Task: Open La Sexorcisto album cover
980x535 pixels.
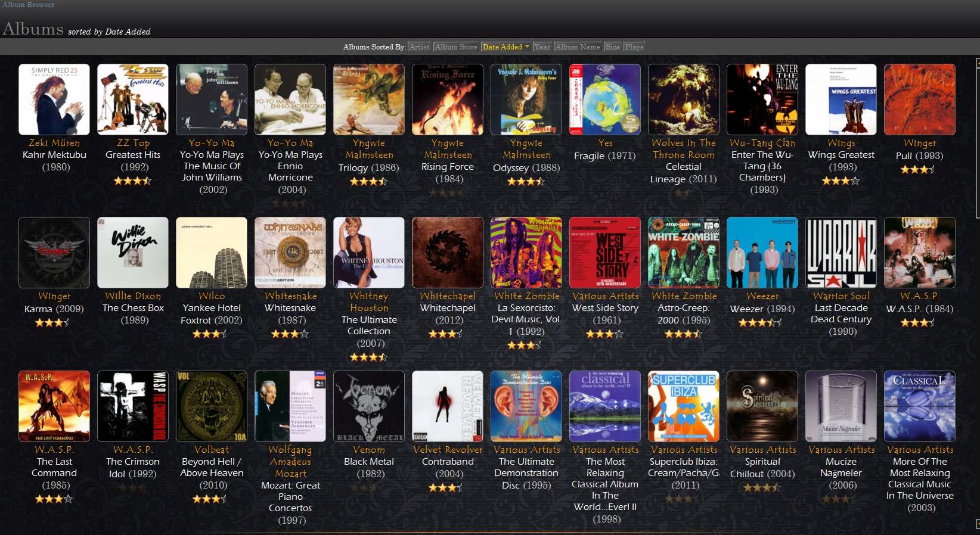Action: [526, 253]
